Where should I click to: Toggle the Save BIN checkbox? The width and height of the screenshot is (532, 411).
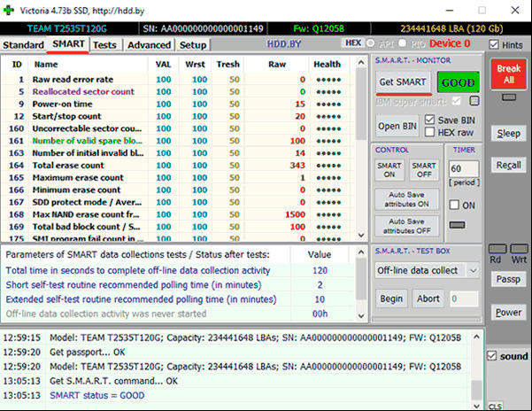point(429,120)
